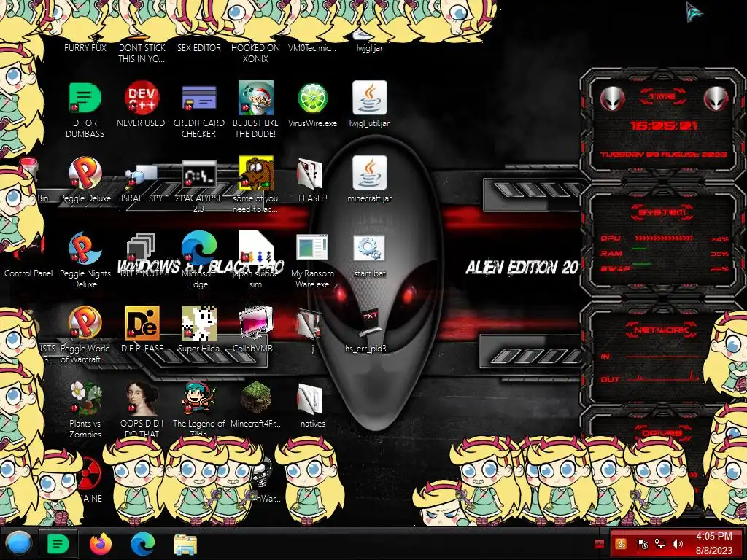
Task: Open Peggle World of Warcraft shortcut
Action: (85, 323)
